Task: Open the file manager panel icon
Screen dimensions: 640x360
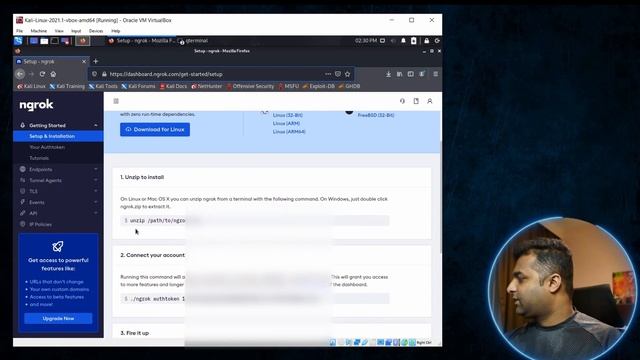Action: coord(44,41)
